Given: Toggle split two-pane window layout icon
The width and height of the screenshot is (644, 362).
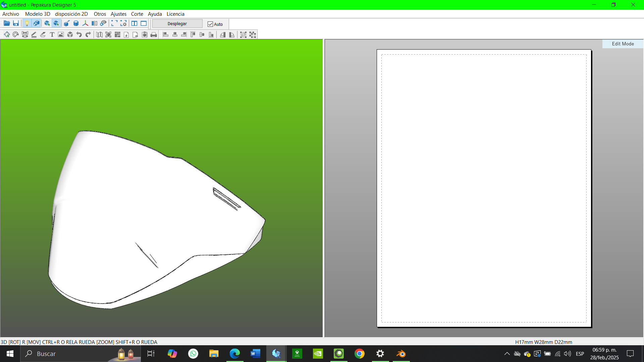Looking at the screenshot, I should coord(134,23).
